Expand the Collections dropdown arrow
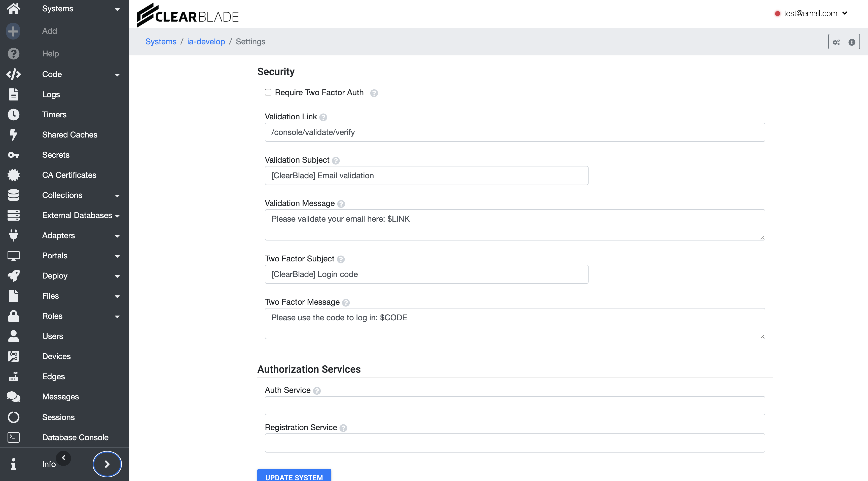 click(117, 196)
